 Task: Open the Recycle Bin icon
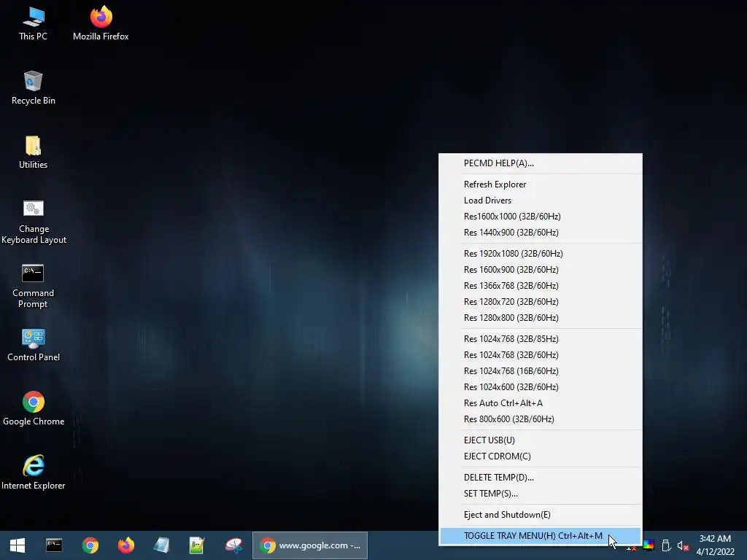pos(33,88)
